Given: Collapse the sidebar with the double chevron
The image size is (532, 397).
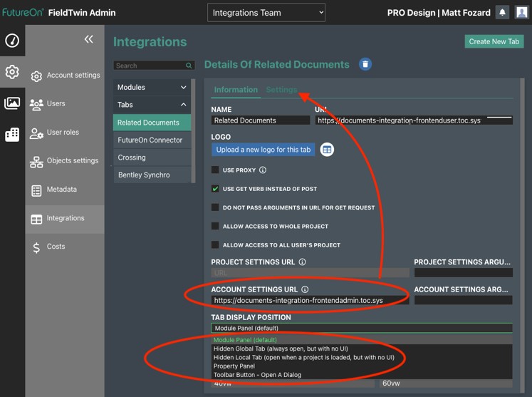Looking at the screenshot, I should (88, 39).
